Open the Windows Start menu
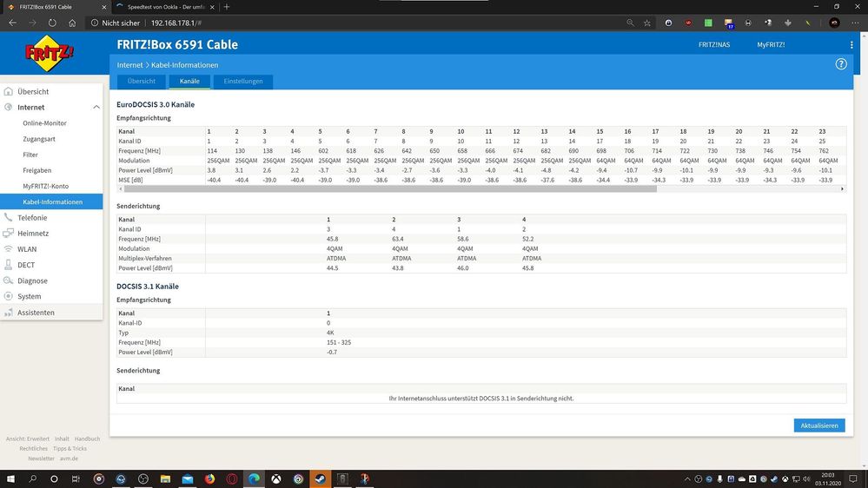868x488 pixels. click(10, 478)
